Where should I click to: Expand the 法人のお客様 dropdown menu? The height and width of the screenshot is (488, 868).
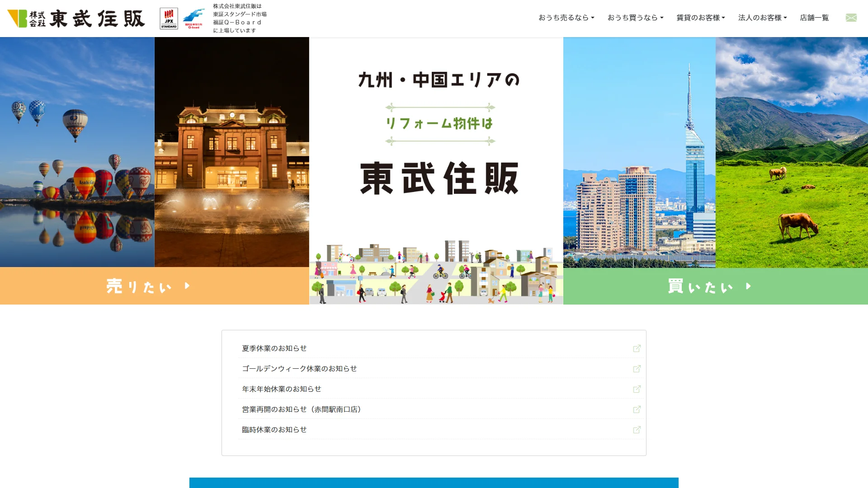(x=762, y=18)
